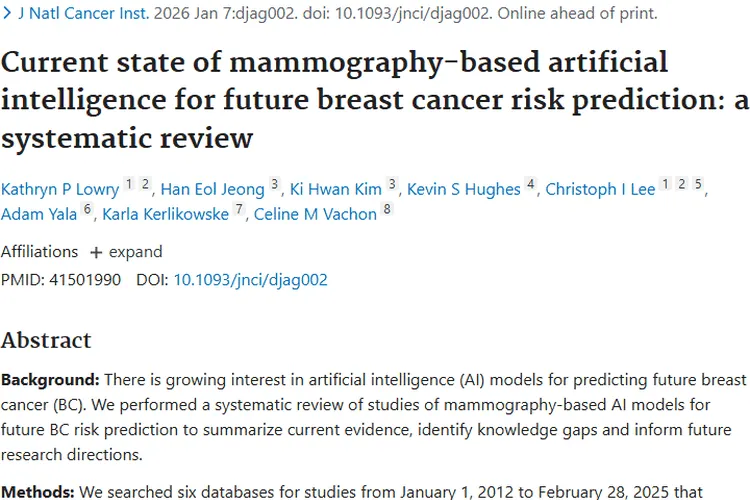Click affiliation 7 after Karla Kerlikowske
This screenshot has height=500, width=750.
239,211
